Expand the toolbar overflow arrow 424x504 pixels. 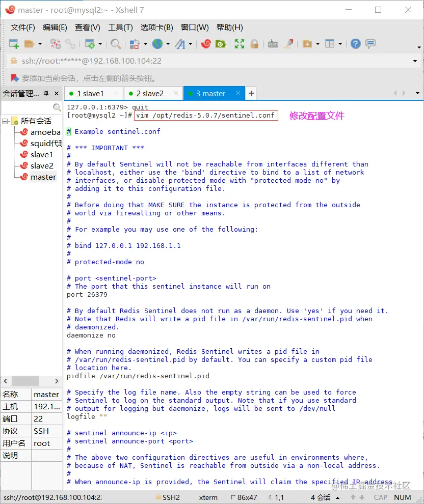(419, 47)
